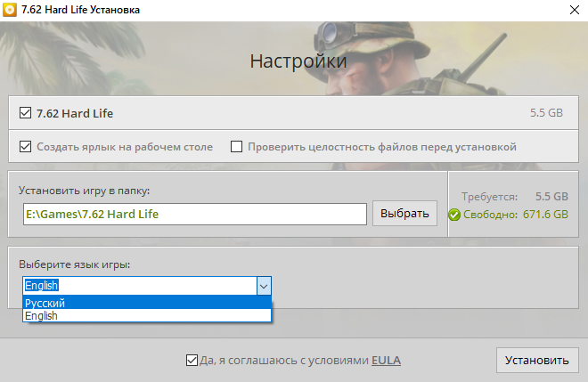Screen dimensions: 588x382
Task: Click the 'Установить игру в папку:' label
Action: coord(85,191)
